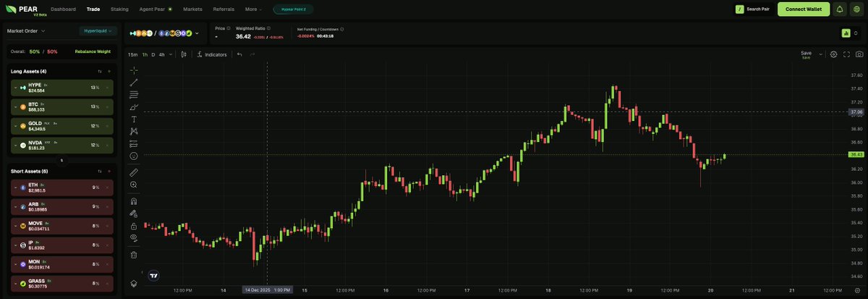Go to the Markets tab

[x=193, y=9]
